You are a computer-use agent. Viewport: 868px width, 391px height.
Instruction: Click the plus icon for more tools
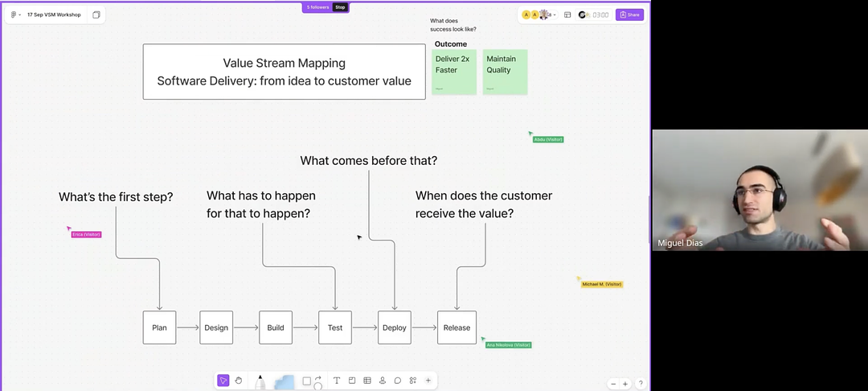pyautogui.click(x=428, y=381)
